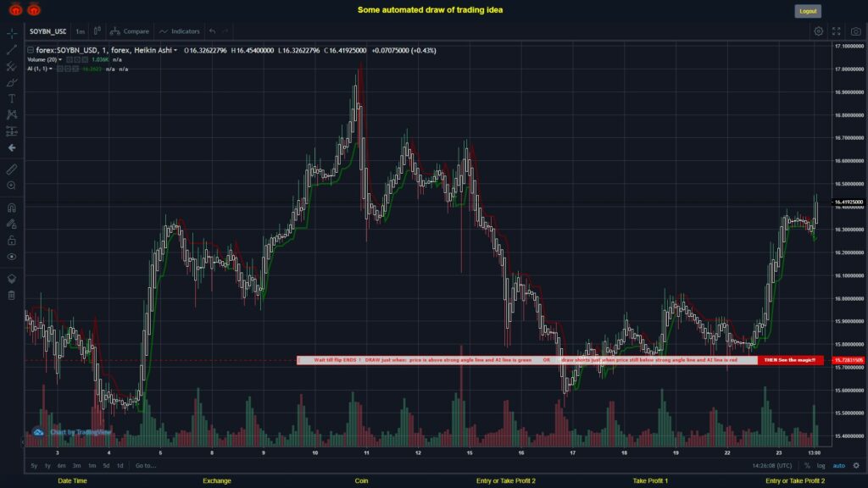The image size is (868, 488).
Task: Open the Indicators menu
Action: [180, 31]
